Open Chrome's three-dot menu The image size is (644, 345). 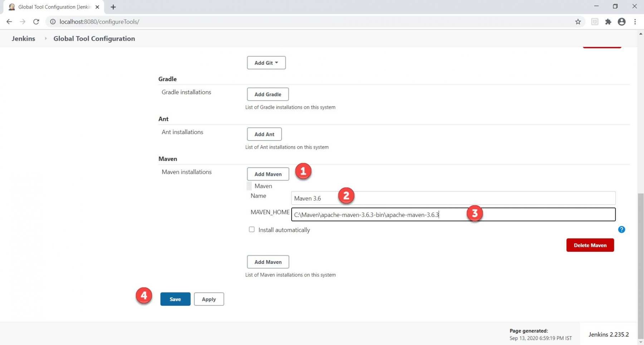(635, 21)
